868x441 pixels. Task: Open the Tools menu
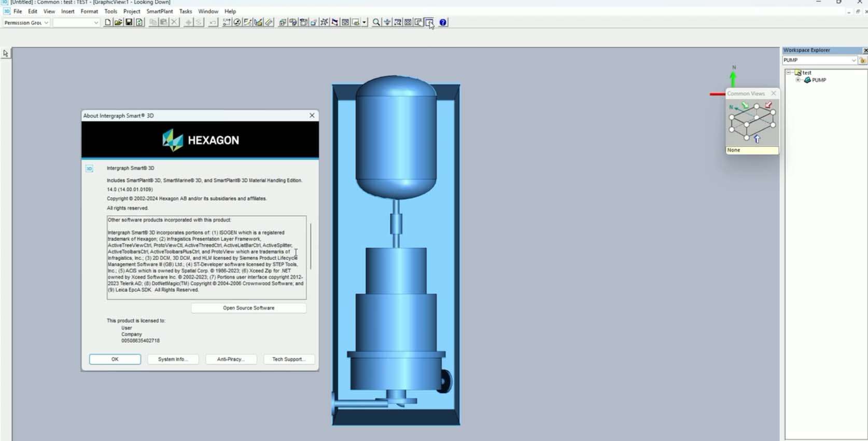click(110, 11)
